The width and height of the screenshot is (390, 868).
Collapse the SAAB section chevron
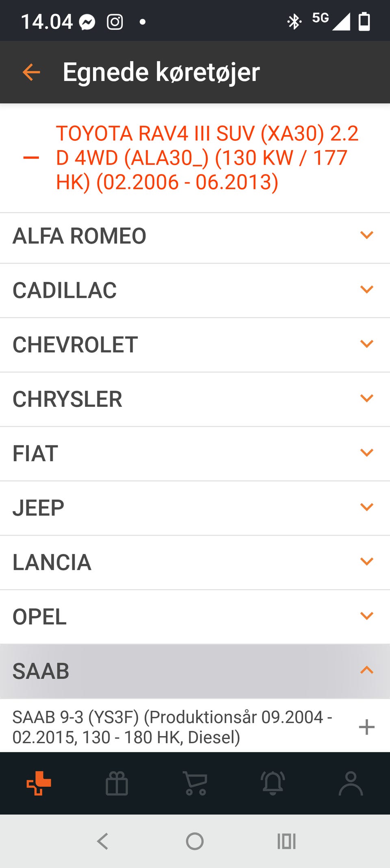[x=366, y=670]
